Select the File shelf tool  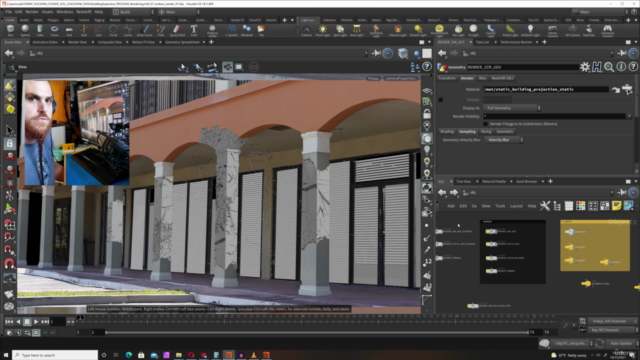[261, 30]
